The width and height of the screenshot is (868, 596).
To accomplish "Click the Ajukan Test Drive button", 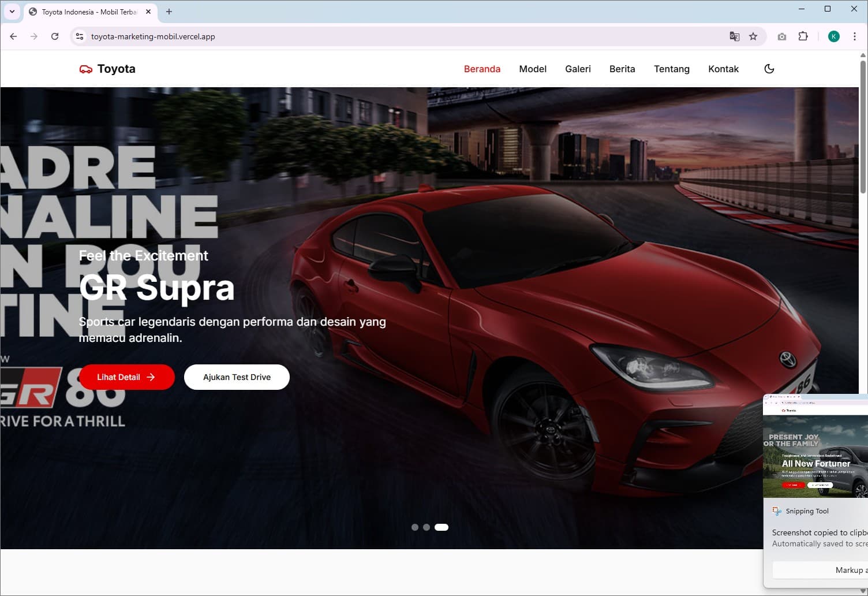I will (237, 377).
